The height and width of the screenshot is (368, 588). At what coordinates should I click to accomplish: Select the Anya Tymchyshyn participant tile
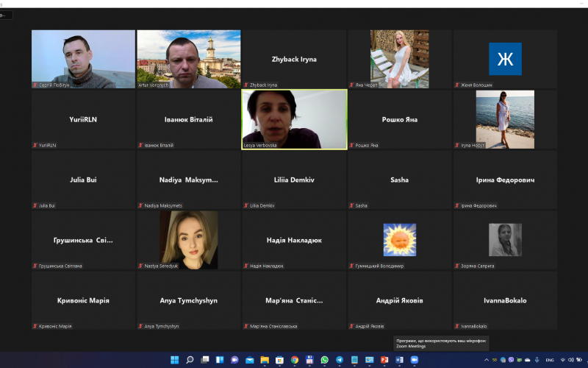pyautogui.click(x=189, y=300)
